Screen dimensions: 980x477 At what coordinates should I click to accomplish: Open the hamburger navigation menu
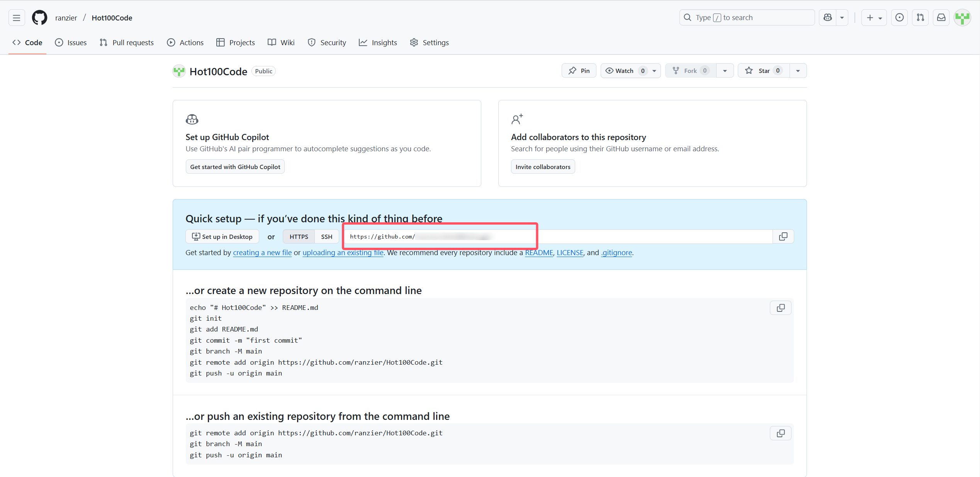[16, 18]
